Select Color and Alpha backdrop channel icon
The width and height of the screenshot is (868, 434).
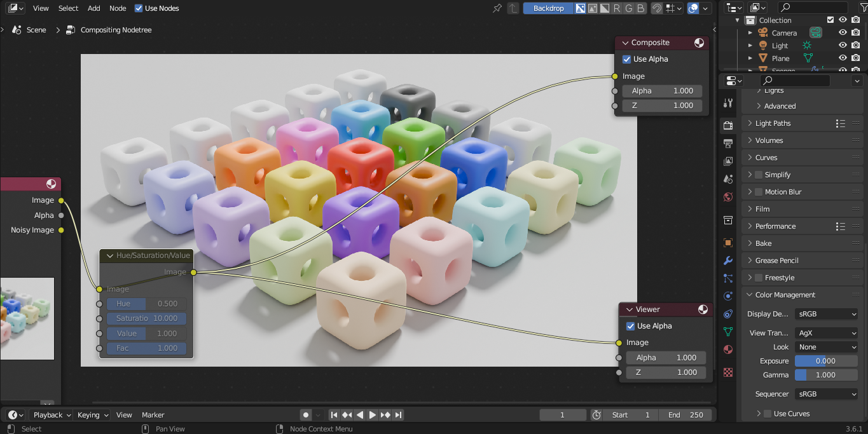point(580,8)
